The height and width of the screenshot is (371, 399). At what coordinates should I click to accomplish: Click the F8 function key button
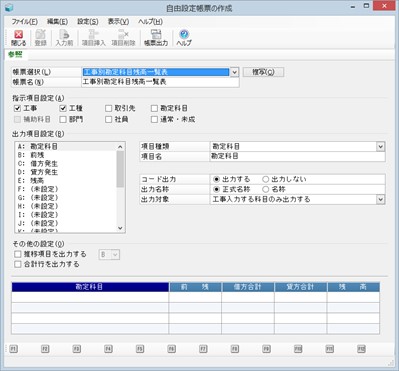pos(235,349)
